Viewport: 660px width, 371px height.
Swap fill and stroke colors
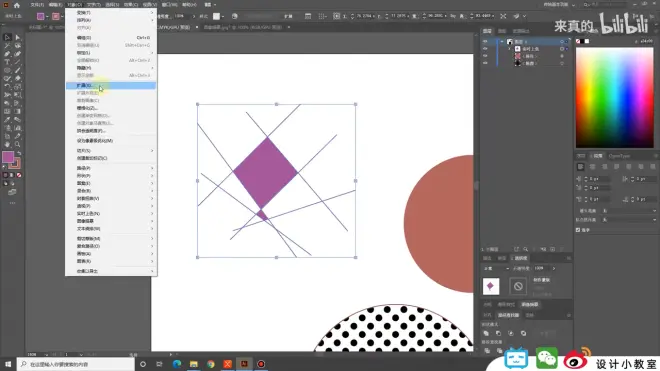click(x=19, y=153)
